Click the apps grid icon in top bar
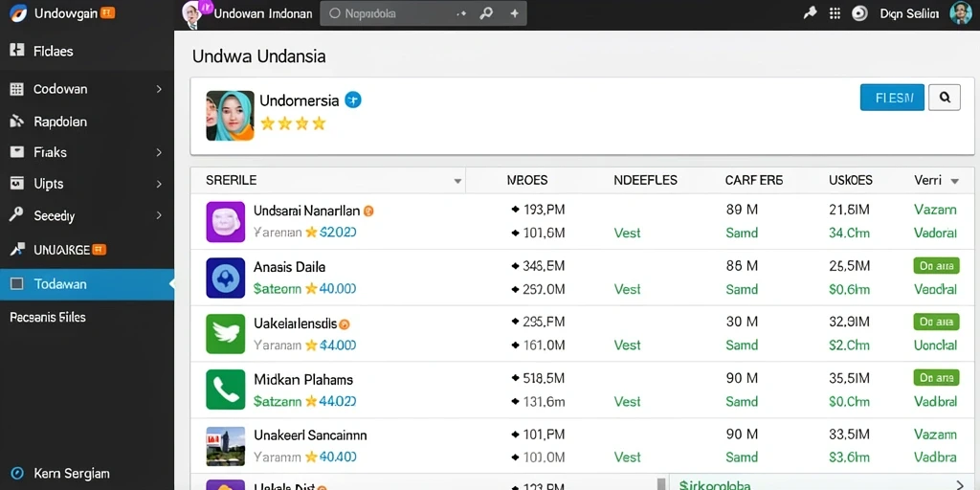The height and width of the screenshot is (490, 980). [x=835, y=13]
